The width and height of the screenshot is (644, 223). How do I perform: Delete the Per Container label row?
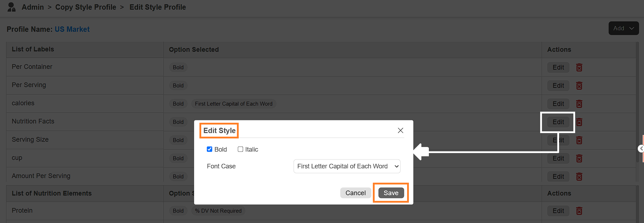point(579,67)
